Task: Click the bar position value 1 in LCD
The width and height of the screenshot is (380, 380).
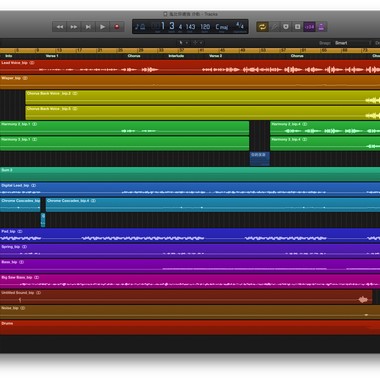Action: pos(163,26)
